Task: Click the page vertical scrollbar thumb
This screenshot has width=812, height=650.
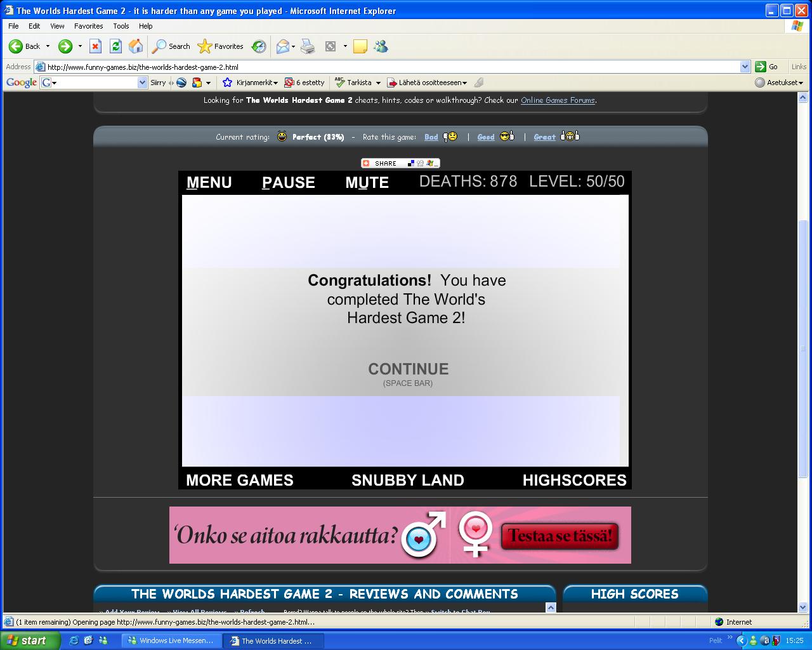Action: point(802,349)
